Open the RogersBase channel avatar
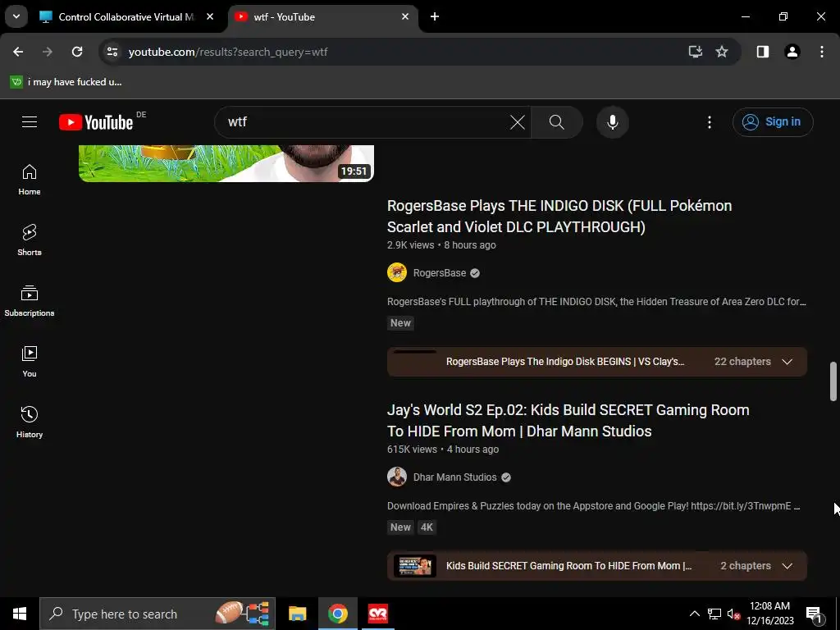Image resolution: width=840 pixels, height=630 pixels. coord(397,272)
